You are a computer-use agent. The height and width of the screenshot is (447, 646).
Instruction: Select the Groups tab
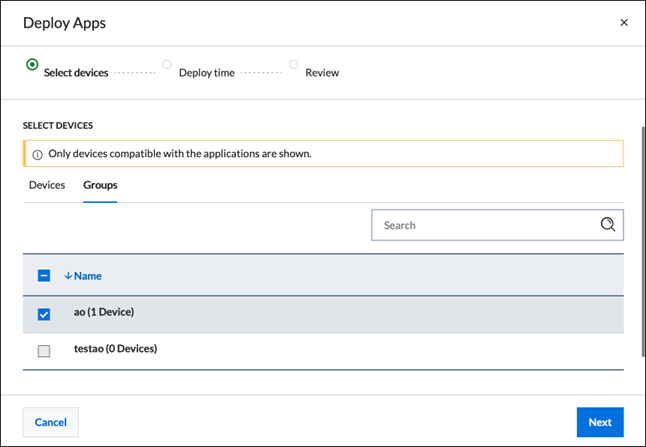click(100, 185)
